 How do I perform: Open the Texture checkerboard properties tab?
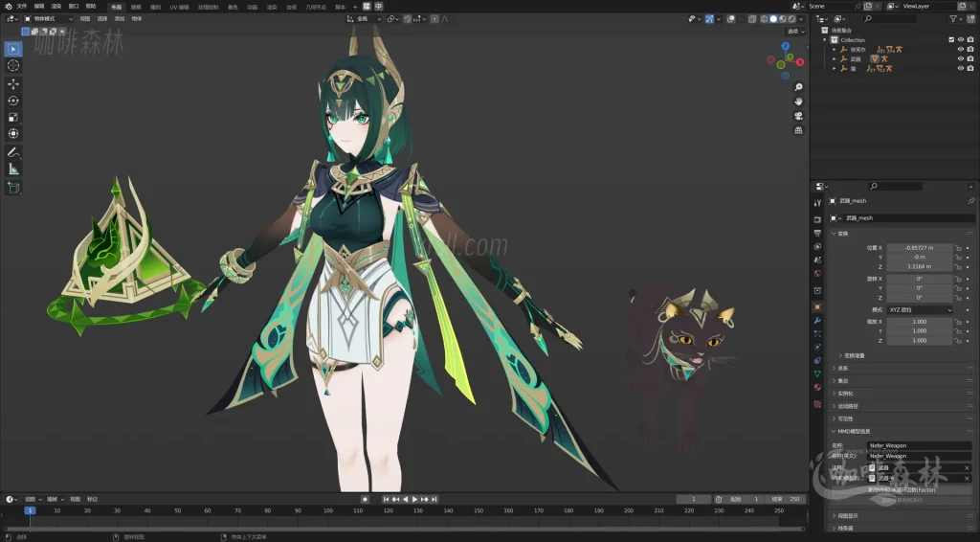pos(817,404)
